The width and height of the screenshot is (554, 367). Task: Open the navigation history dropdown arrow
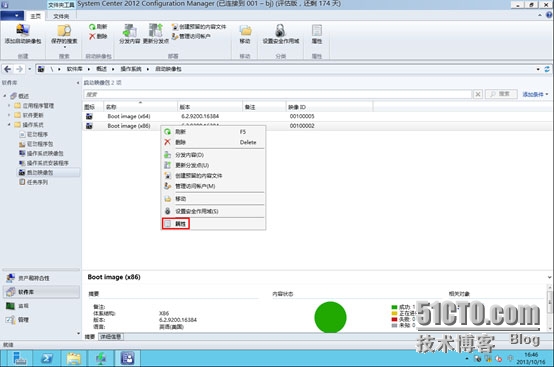click(30, 69)
